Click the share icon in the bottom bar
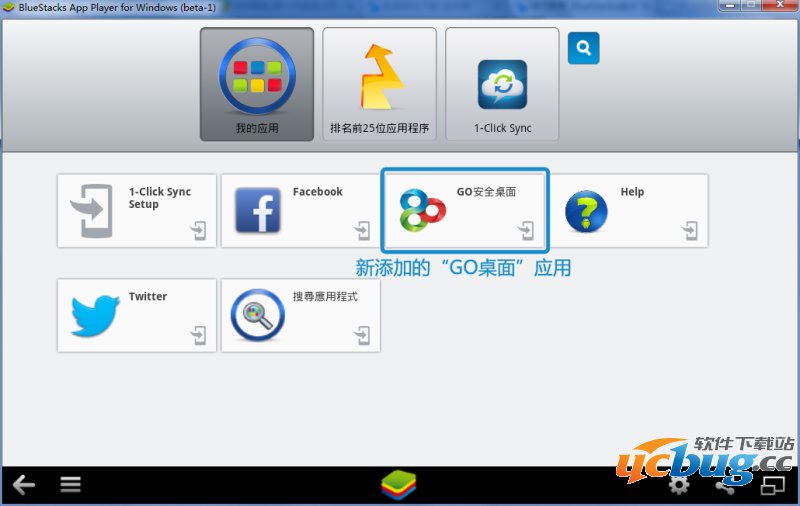 (725, 486)
